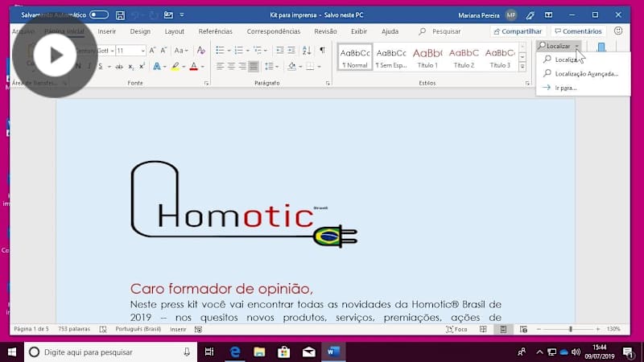
Task: Apply the Título 2 style
Action: 464,57
